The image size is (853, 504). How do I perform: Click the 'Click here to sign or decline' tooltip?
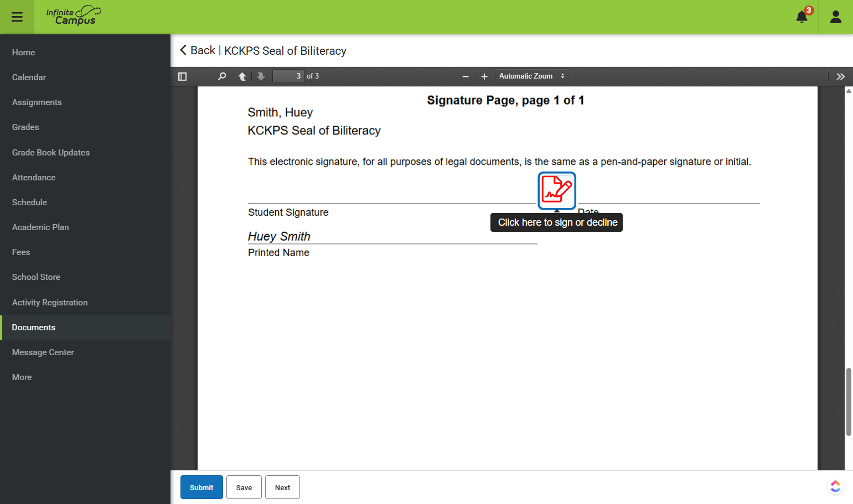coord(557,222)
